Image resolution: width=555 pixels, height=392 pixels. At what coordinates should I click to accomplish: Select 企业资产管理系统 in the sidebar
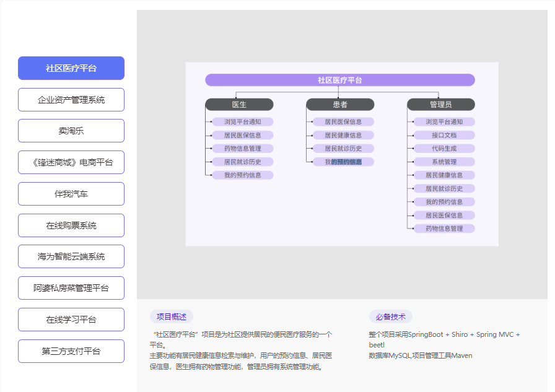(71, 99)
